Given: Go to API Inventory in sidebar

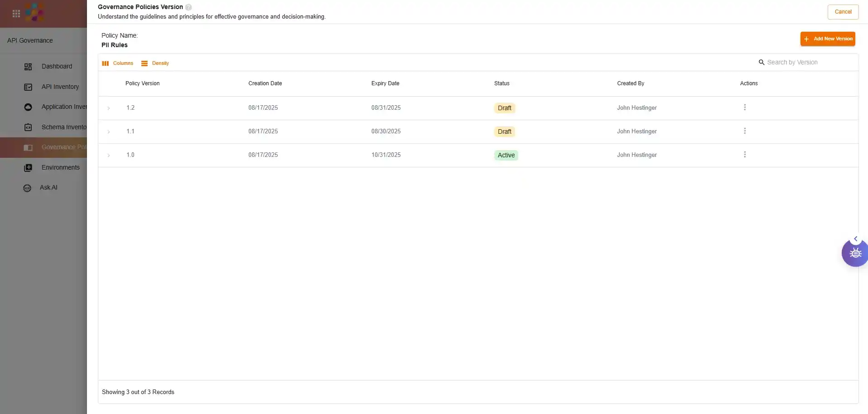Looking at the screenshot, I should [x=60, y=87].
